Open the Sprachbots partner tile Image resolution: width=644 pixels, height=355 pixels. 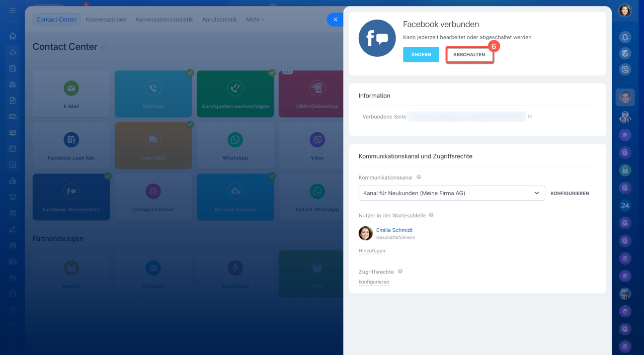pos(235,274)
